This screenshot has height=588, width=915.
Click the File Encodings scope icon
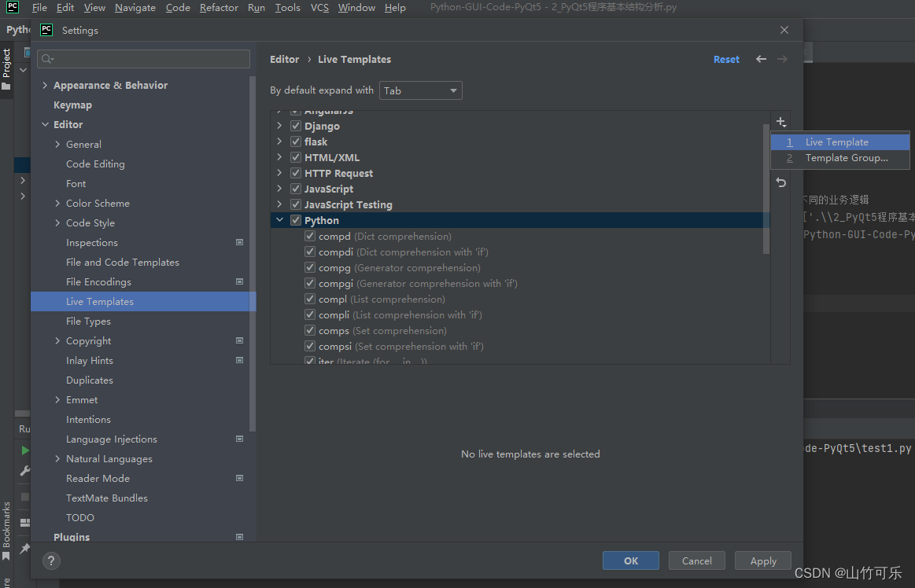point(239,281)
